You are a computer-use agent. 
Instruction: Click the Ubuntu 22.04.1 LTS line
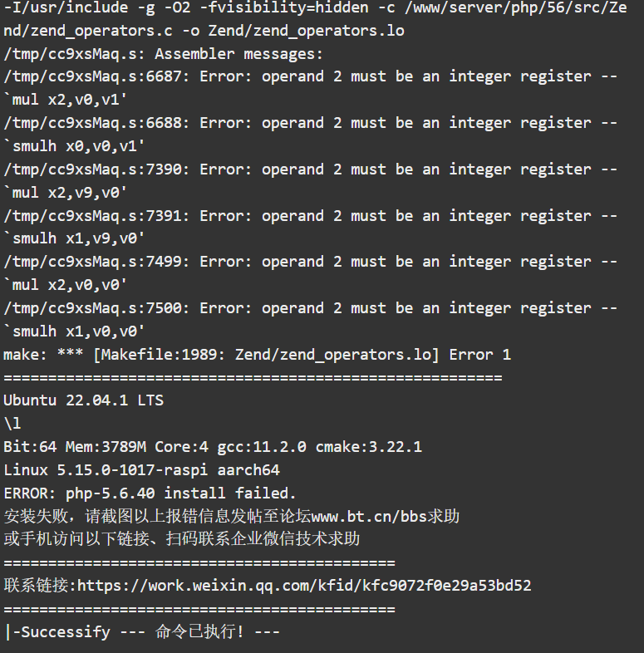click(x=84, y=400)
